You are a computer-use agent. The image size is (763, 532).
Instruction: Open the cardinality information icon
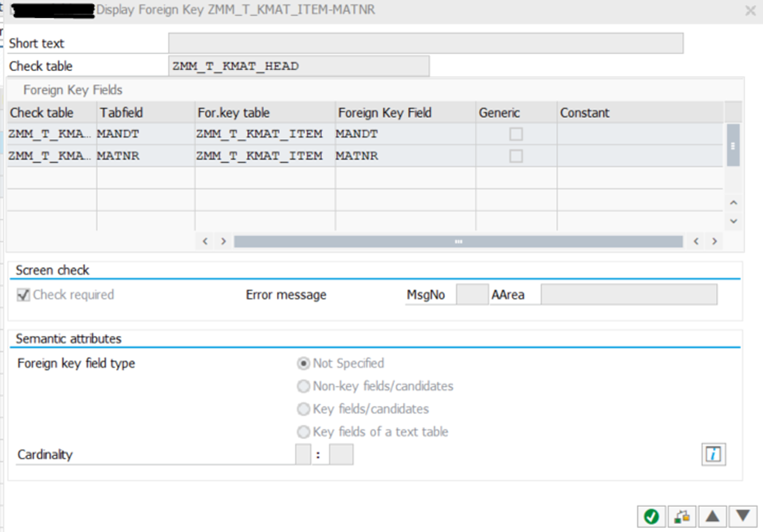pos(713,455)
